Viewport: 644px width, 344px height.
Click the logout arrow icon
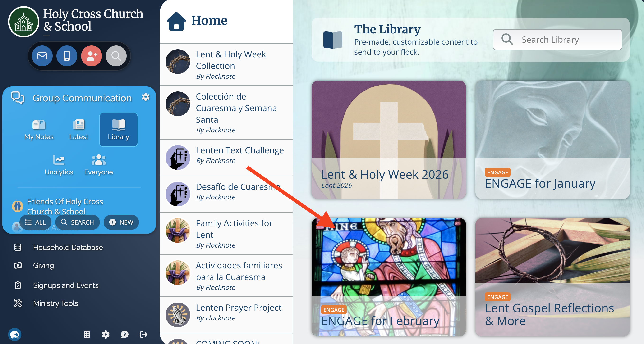pos(143,334)
